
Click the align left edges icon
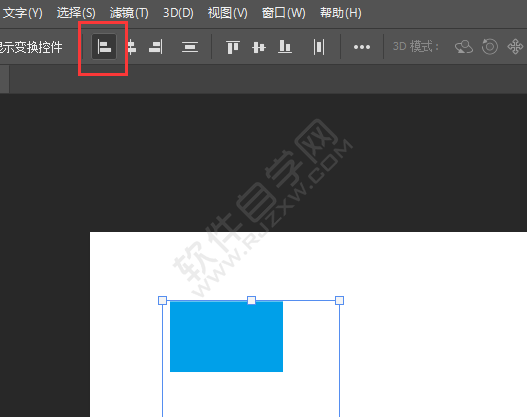pyautogui.click(x=104, y=46)
